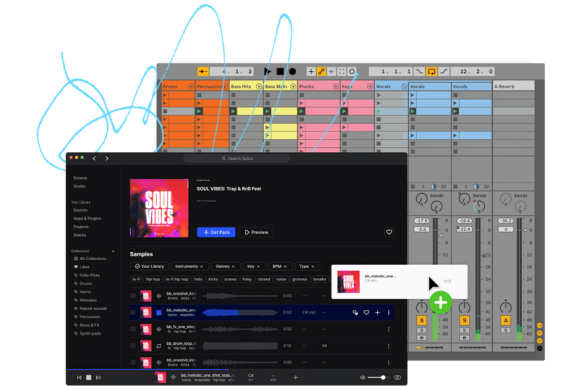Check the bb_drum_loop sample checkbox
This screenshot has height=386, width=579.
(133, 346)
